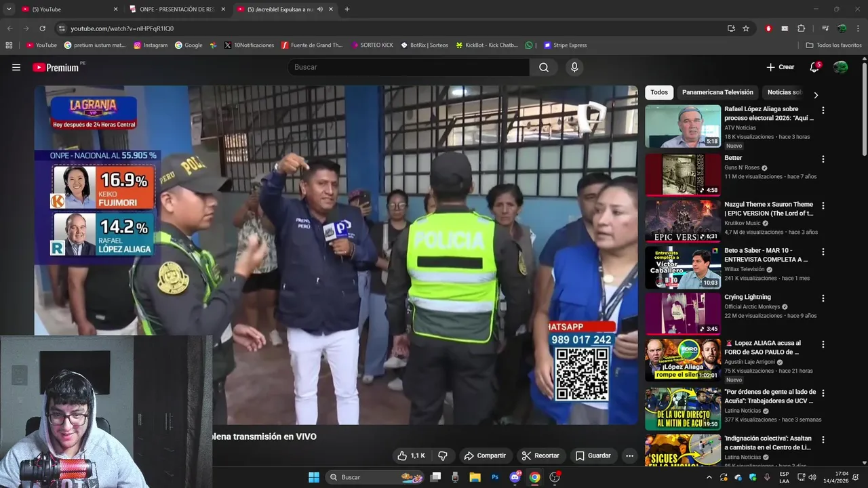Viewport: 868px width, 488px height.
Task: Open the YouTube hamburger guide menu
Action: 16,67
